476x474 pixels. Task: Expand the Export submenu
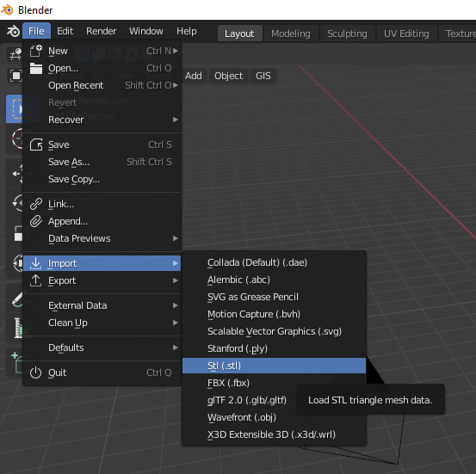pyautogui.click(x=102, y=280)
